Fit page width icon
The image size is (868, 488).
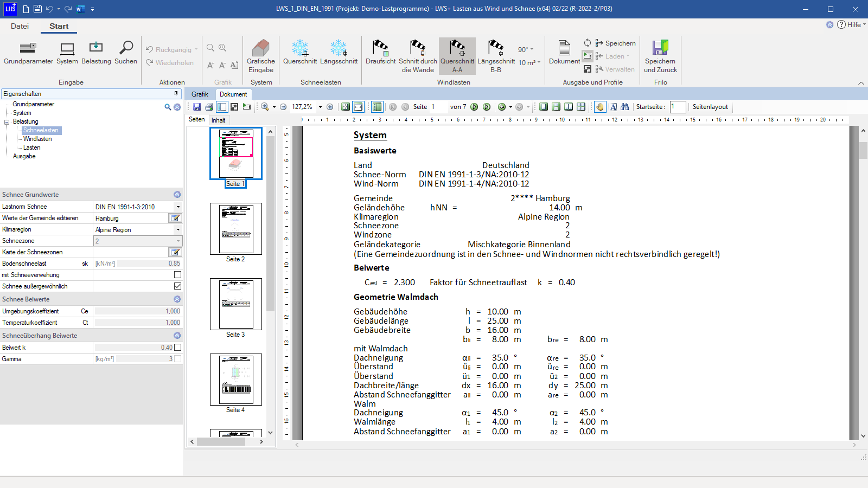point(358,107)
